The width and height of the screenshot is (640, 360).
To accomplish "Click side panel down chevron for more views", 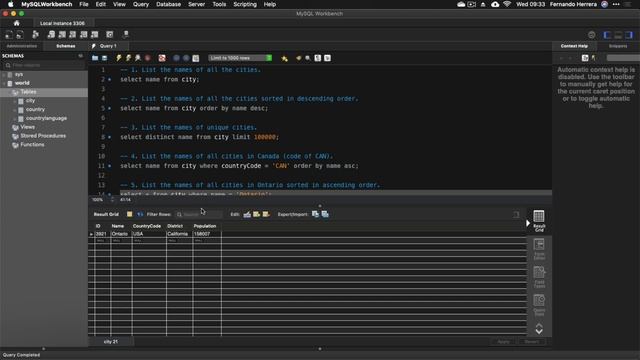I will click(539, 331).
